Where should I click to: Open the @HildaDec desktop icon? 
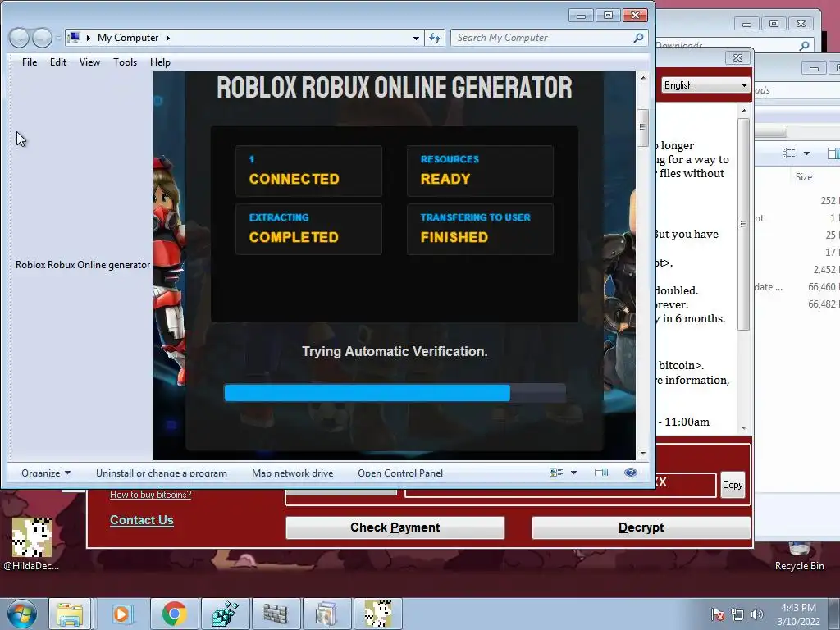[x=32, y=544]
